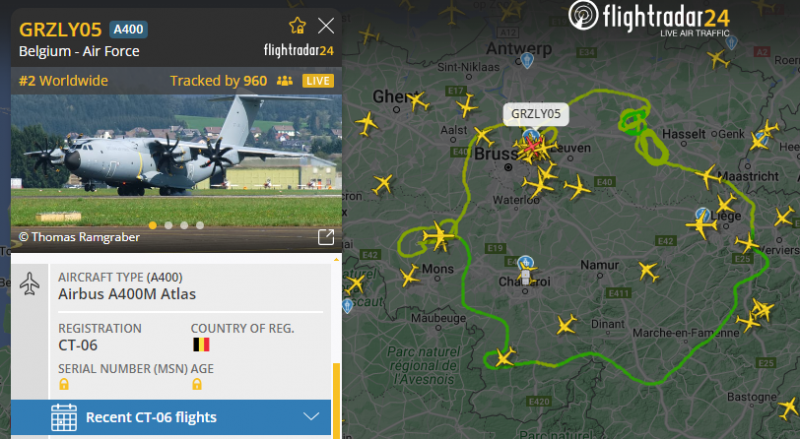Click the airplane silhouette icon beside Aircraft Type
This screenshot has height=439, width=800.
pos(30,284)
